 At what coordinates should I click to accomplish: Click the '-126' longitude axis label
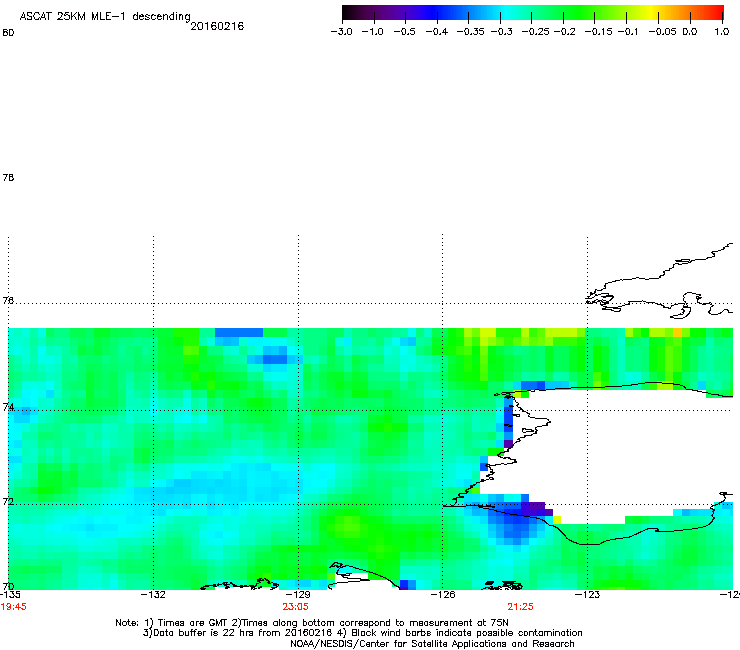pyautogui.click(x=443, y=595)
